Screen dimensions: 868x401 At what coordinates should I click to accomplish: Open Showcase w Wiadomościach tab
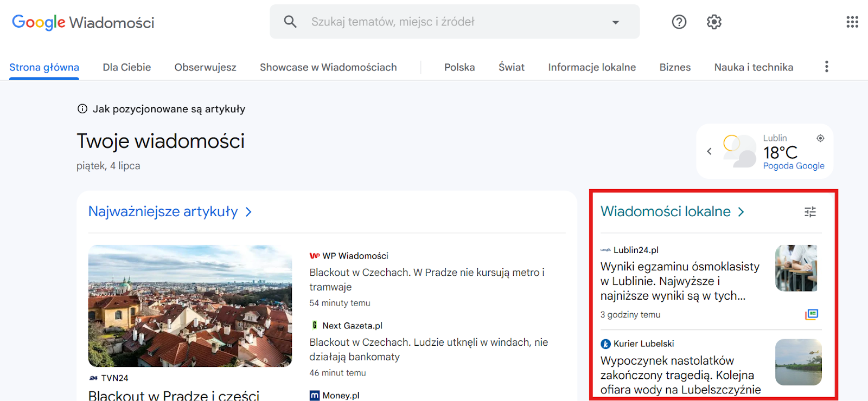coord(328,67)
